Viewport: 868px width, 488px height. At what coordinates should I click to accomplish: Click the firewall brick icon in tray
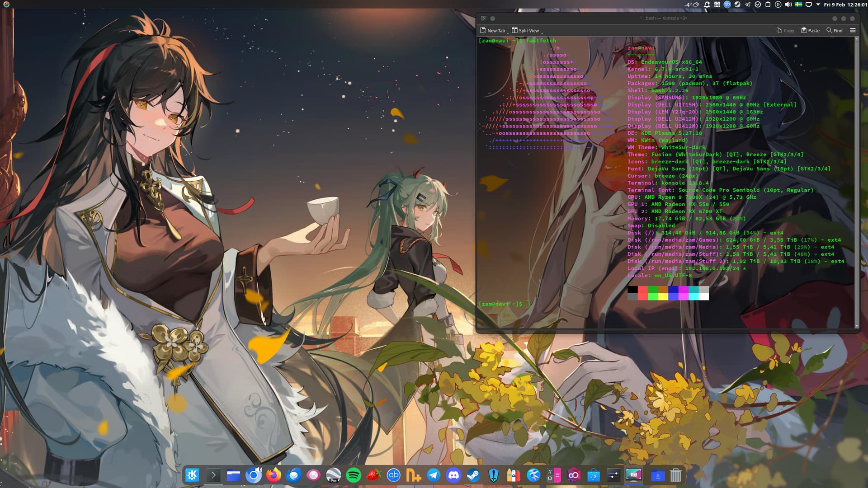click(x=717, y=5)
